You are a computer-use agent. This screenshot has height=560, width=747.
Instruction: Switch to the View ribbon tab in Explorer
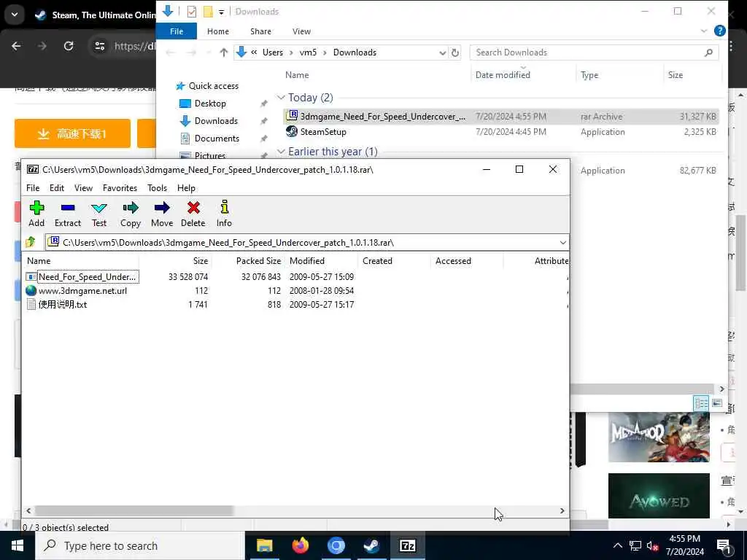301,31
